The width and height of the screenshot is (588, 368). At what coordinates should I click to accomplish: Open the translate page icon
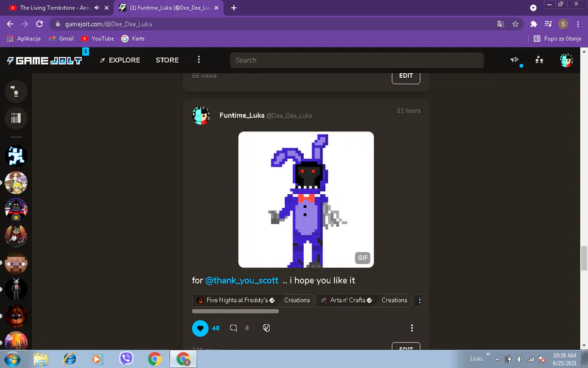(x=500, y=24)
